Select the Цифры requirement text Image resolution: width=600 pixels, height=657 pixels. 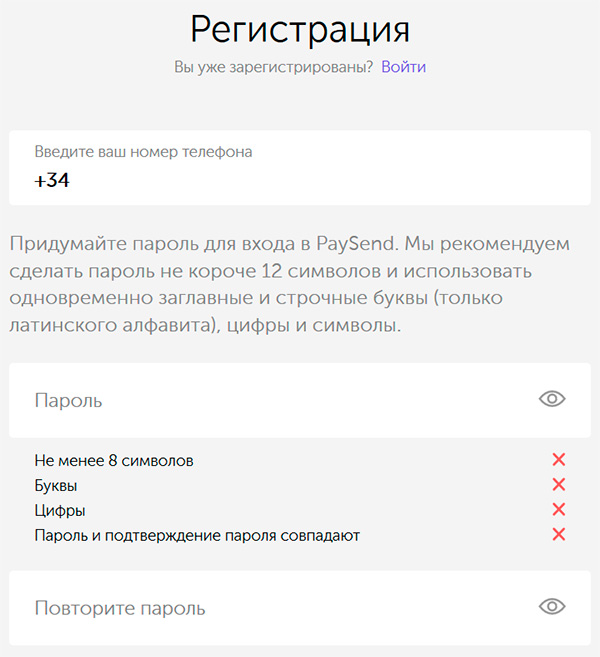point(59,511)
